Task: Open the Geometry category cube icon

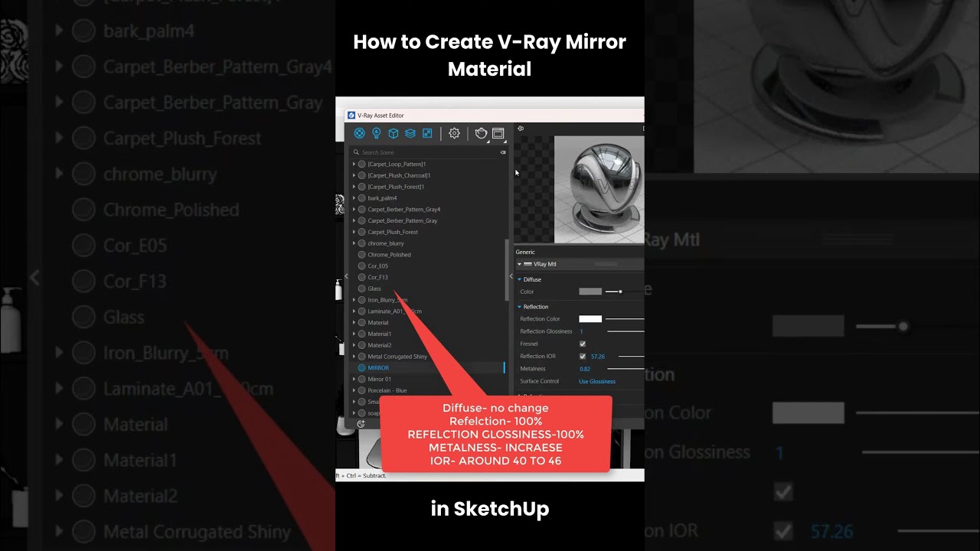Action: click(x=394, y=133)
